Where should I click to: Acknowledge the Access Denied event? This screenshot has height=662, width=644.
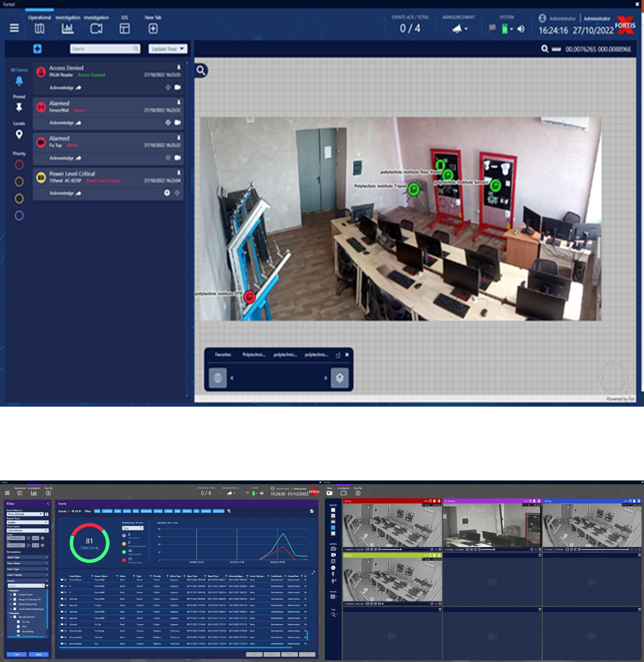coord(65,88)
